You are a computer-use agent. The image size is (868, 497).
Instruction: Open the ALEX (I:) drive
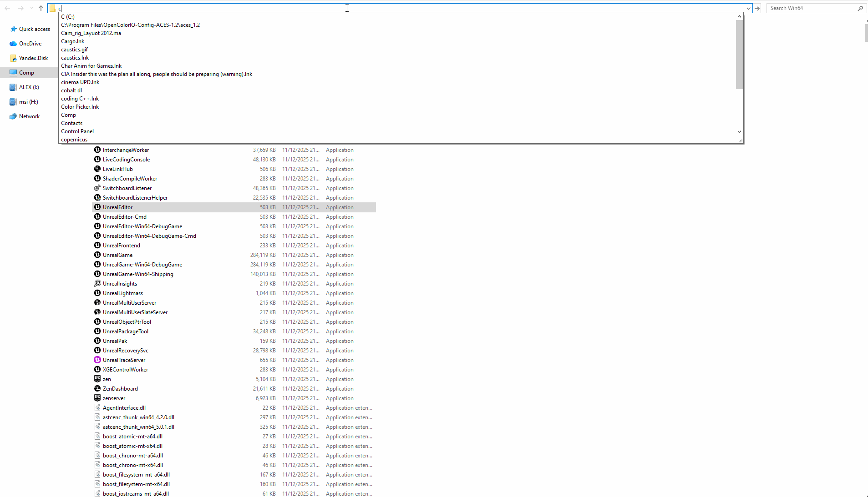pyautogui.click(x=29, y=87)
